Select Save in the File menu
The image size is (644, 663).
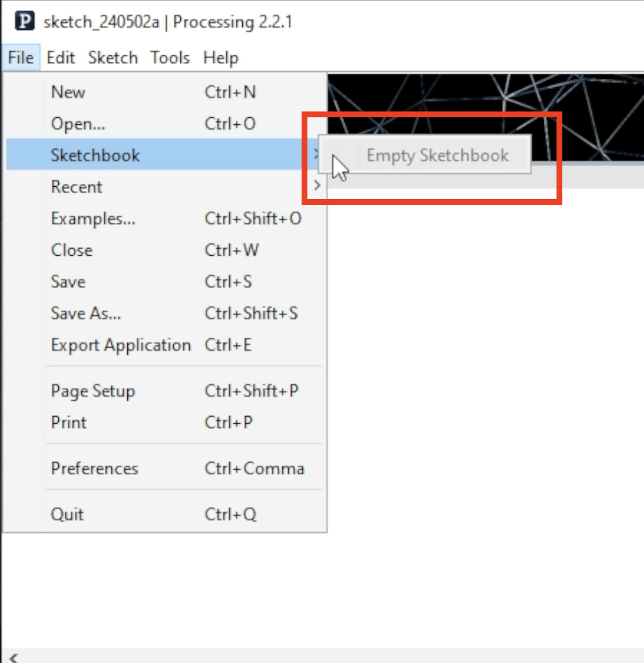(x=165, y=282)
